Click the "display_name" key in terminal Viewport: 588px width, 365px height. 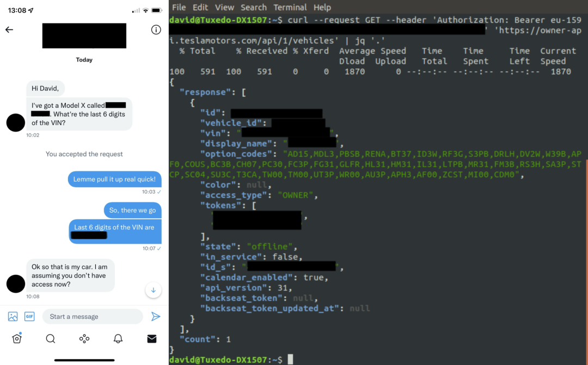pos(238,144)
